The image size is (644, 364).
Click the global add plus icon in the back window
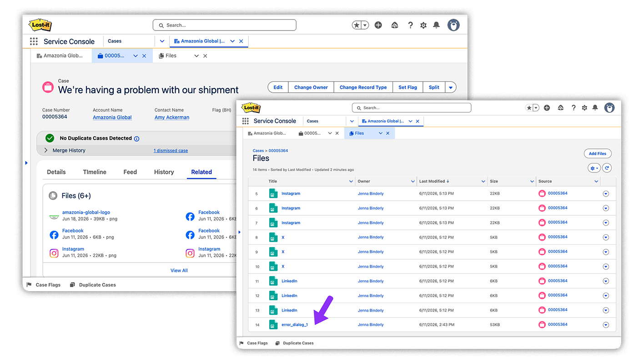tap(378, 25)
